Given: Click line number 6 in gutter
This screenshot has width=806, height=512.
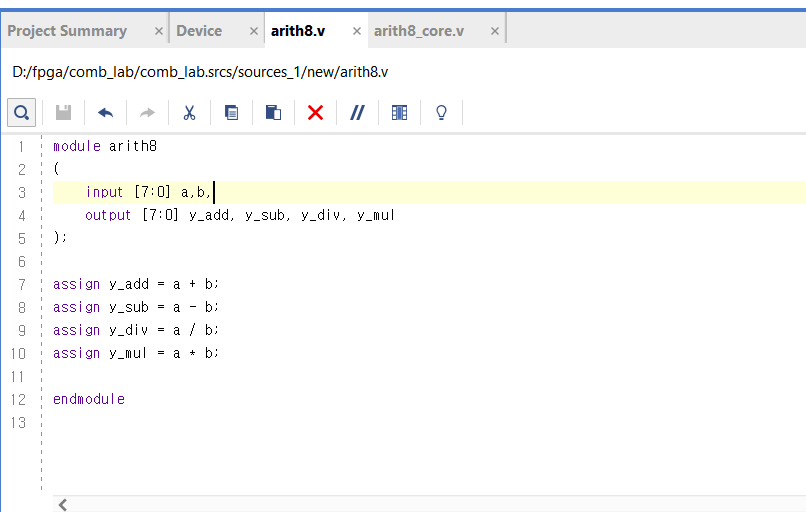Looking at the screenshot, I should (22, 262).
